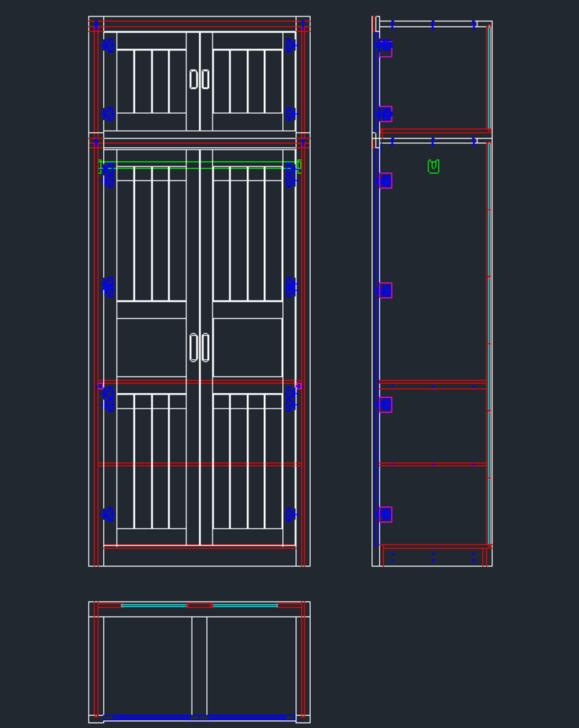579x728 pixels.
Task: Select small magenta shelf pin on right side panel
Action: click(x=298, y=385)
